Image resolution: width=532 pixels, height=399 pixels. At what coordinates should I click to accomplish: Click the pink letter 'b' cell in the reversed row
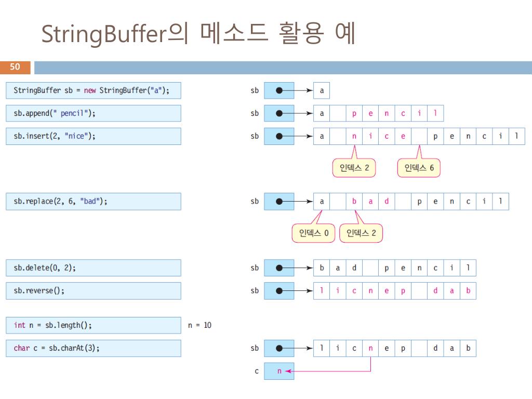[468, 291]
